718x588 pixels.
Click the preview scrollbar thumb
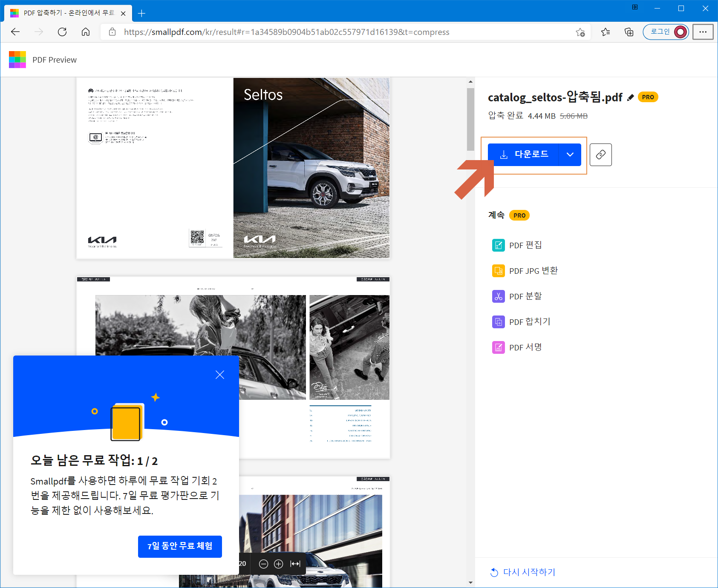[470, 119]
